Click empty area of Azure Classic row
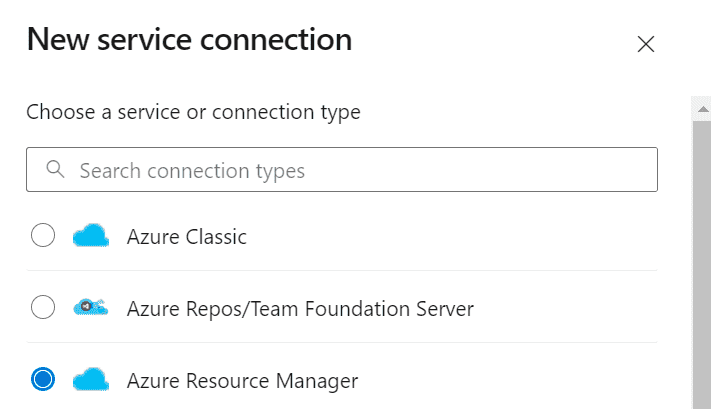 point(451,235)
